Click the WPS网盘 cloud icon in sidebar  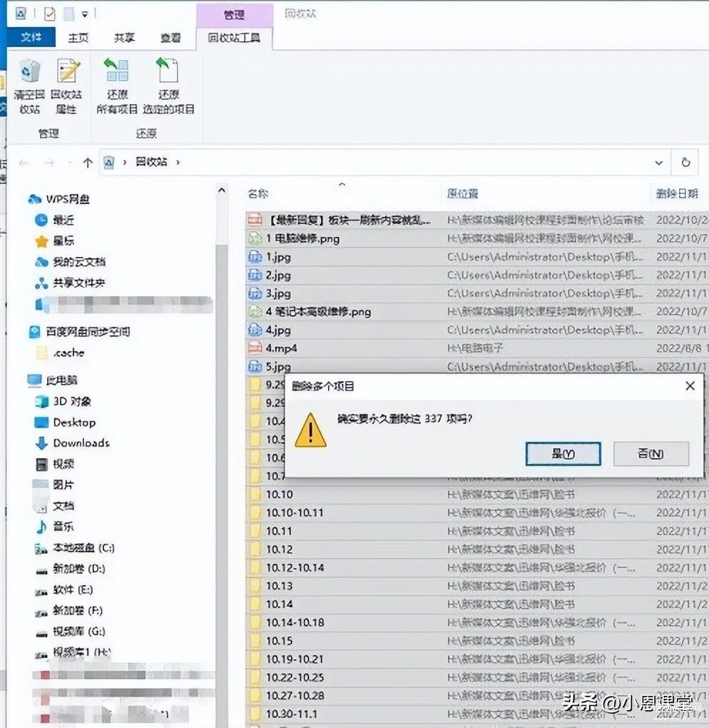34,199
